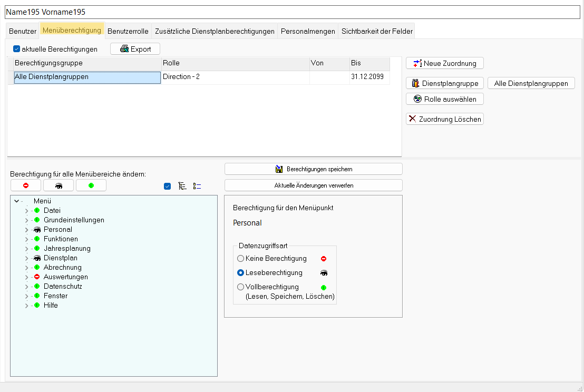Select the Keine Berechtigung radio option
584x392 pixels.
(x=240, y=258)
